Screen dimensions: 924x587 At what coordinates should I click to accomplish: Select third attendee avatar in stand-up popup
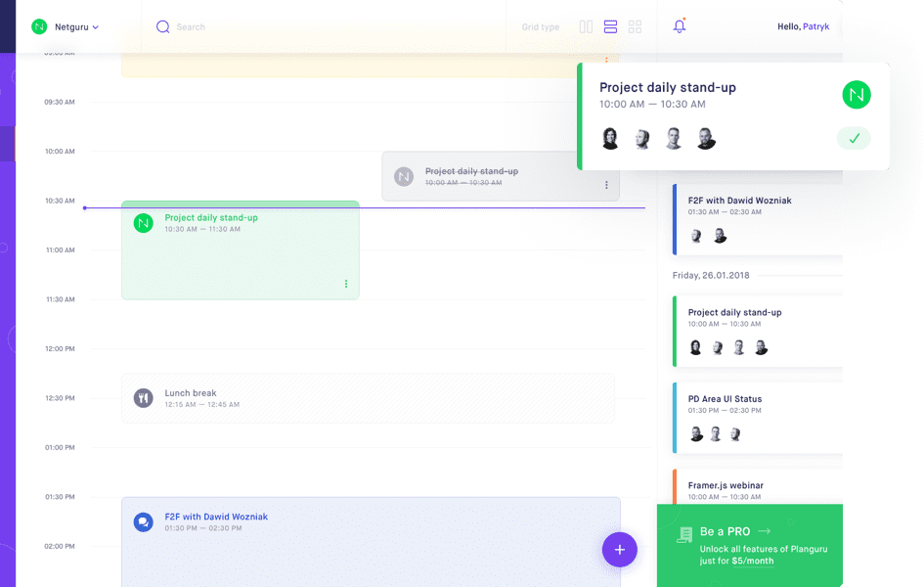pos(674,139)
